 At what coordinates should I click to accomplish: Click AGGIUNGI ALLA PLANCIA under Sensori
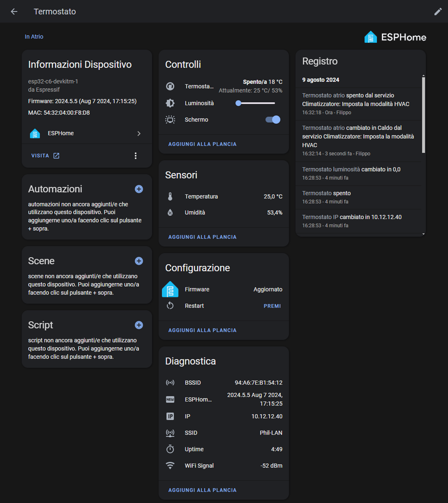pos(202,237)
